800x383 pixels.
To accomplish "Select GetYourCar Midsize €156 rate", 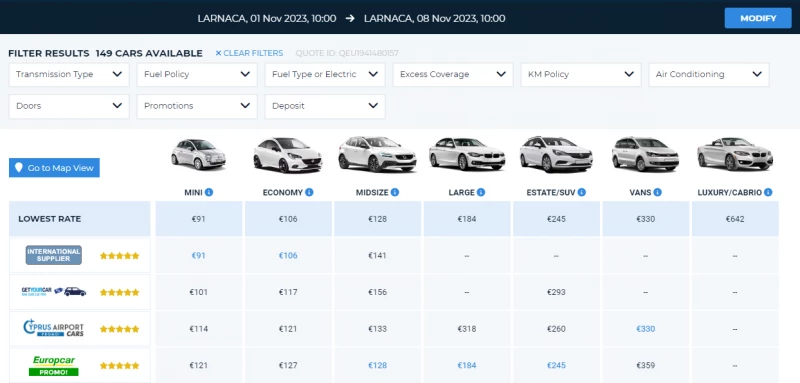I will [x=378, y=292].
